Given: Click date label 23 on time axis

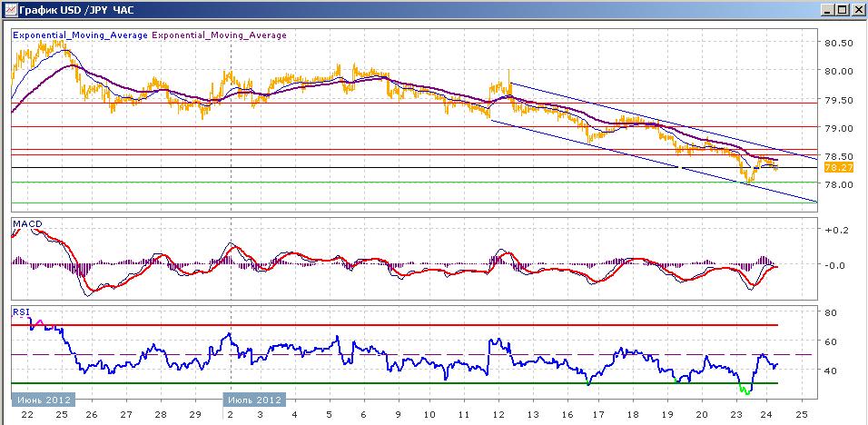Looking at the screenshot, I should [735, 414].
